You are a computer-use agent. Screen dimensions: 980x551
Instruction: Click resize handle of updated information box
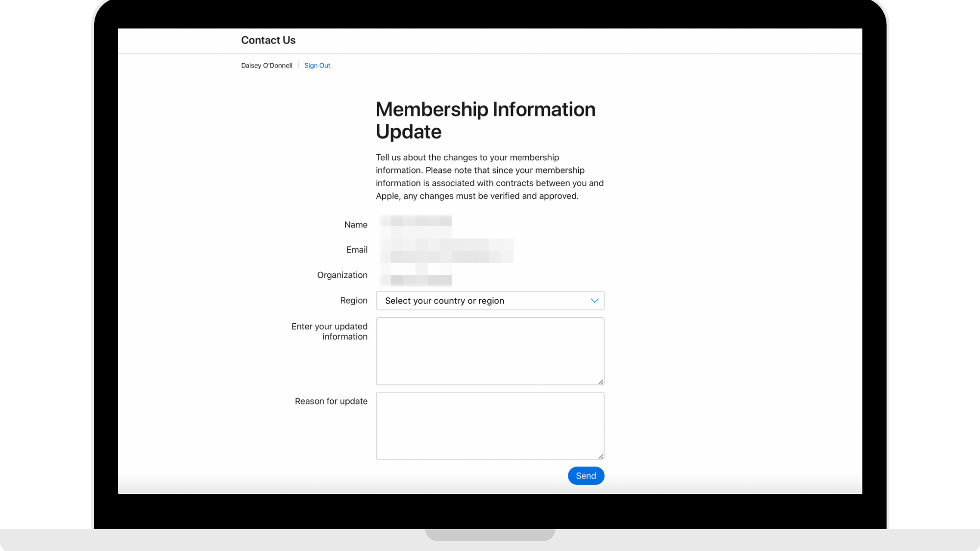point(601,382)
